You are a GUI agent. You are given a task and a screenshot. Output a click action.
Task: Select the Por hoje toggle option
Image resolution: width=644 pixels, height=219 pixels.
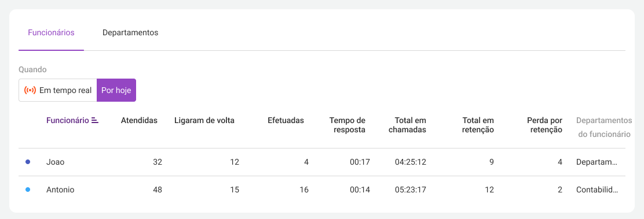[116, 90]
